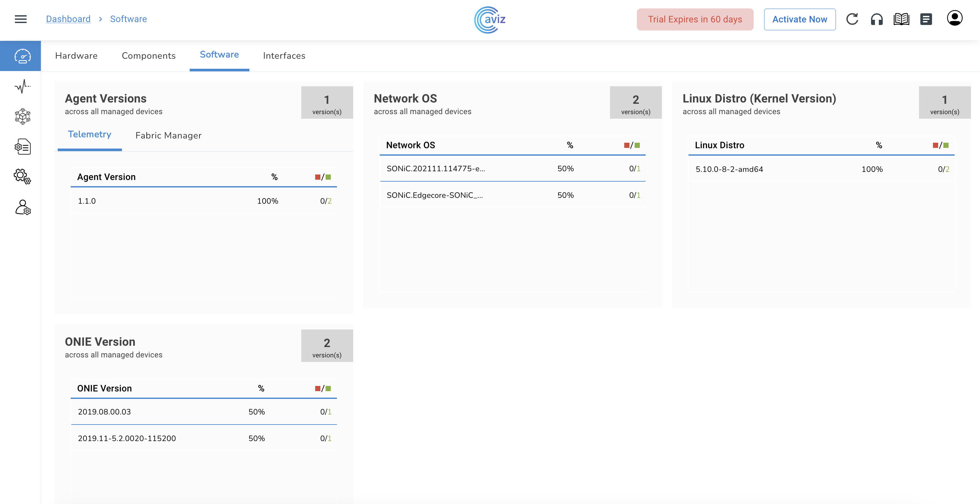Switch to the Interfaces tab
The width and height of the screenshot is (980, 504).
(x=284, y=56)
